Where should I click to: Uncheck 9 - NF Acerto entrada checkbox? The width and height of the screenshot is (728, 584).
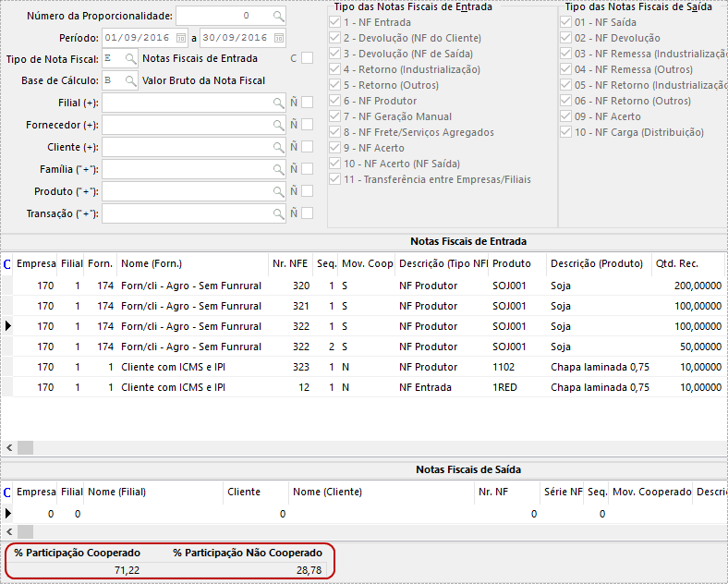(334, 148)
